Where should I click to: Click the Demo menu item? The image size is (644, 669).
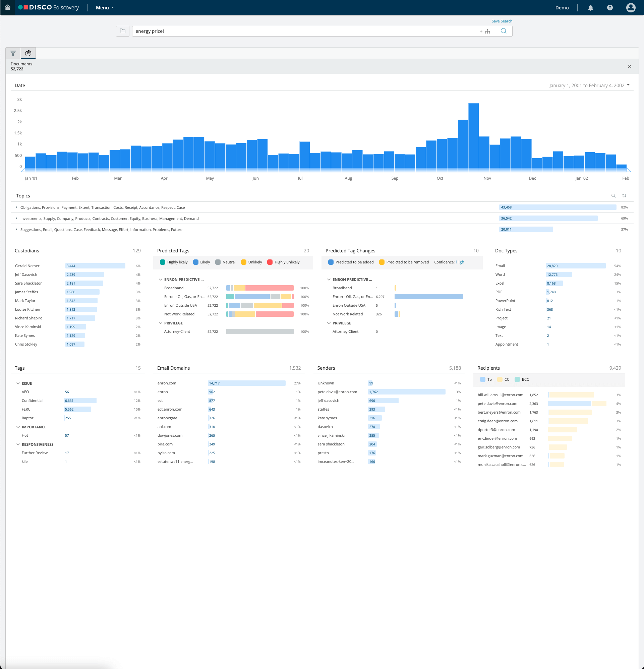tap(562, 7)
